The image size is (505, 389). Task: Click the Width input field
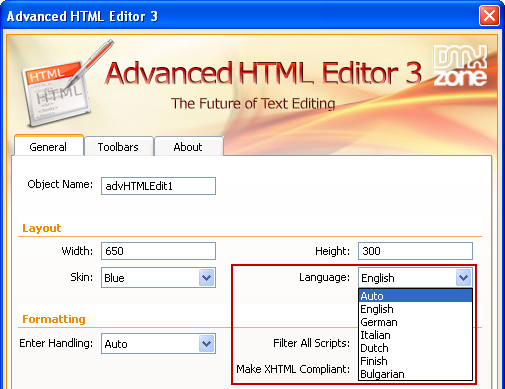pos(158,251)
